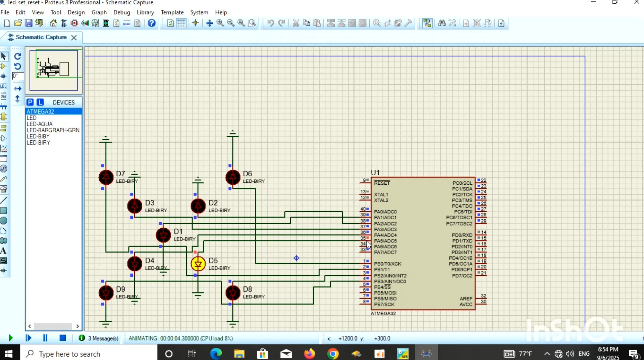Click the X-Mirror horizontal flip icon

pyautogui.click(x=18, y=89)
